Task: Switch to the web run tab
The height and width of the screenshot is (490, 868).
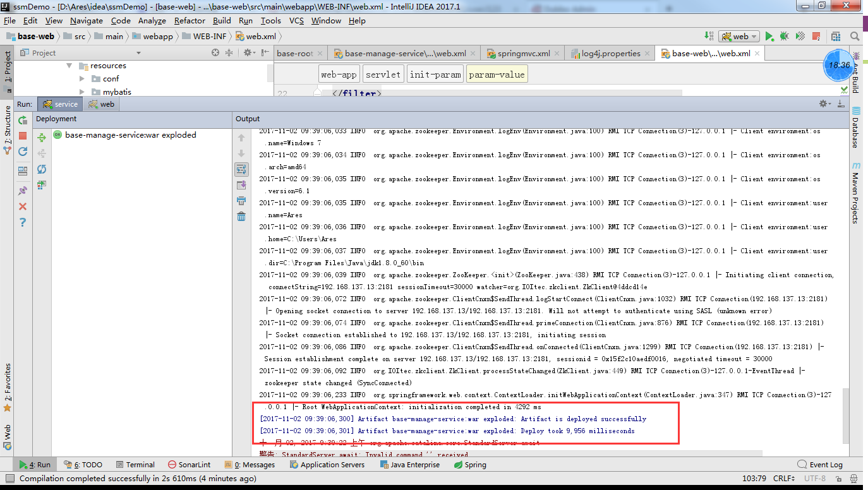Action: click(102, 104)
